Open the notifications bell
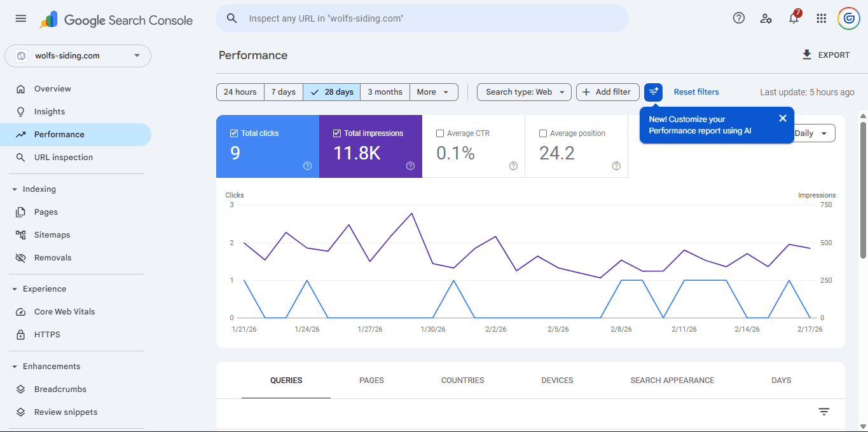 (794, 18)
